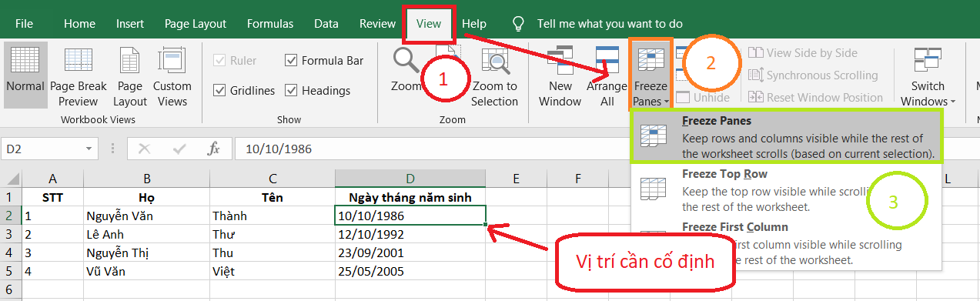
Task: Toggle the Gridlines checkbox
Action: pyautogui.click(x=219, y=91)
